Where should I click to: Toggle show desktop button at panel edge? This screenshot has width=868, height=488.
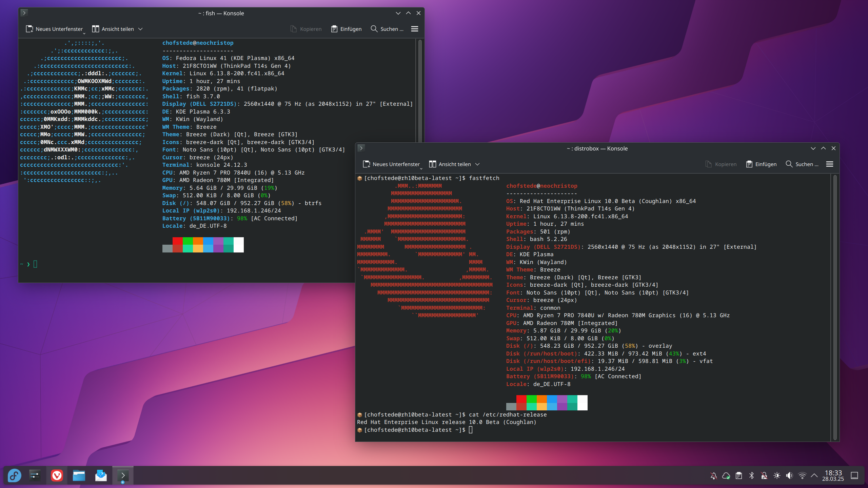click(854, 475)
